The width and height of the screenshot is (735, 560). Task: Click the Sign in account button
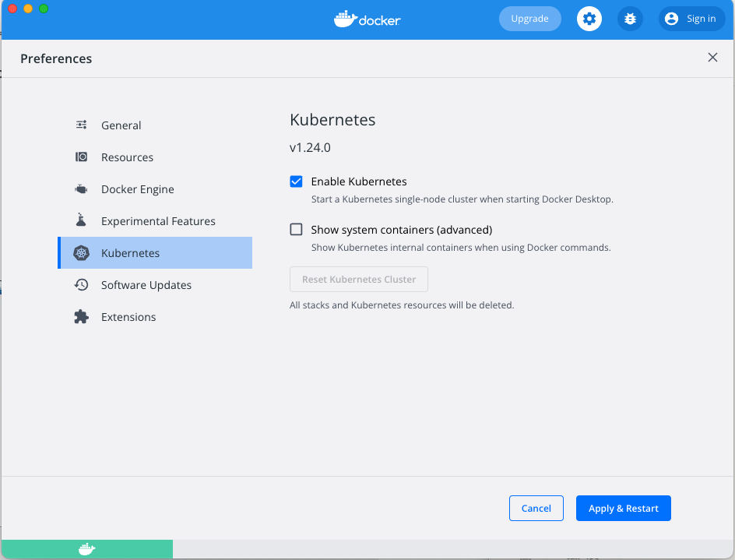pos(691,19)
